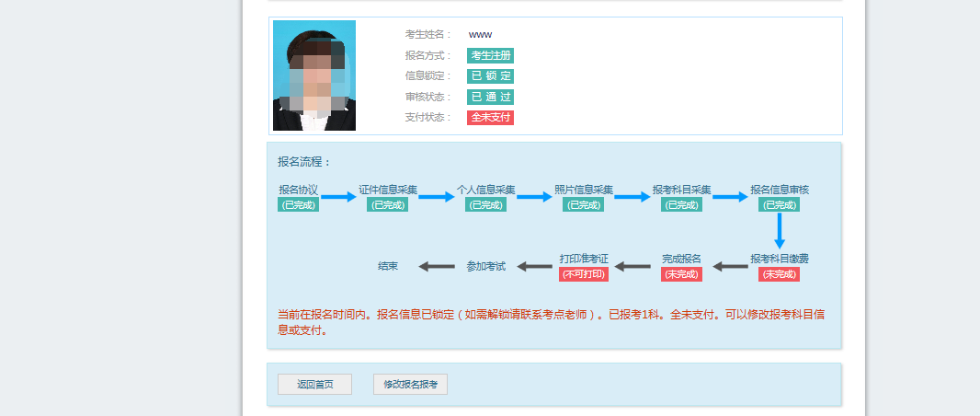
Task: Open the 照片信息采集 step
Action: 583,190
